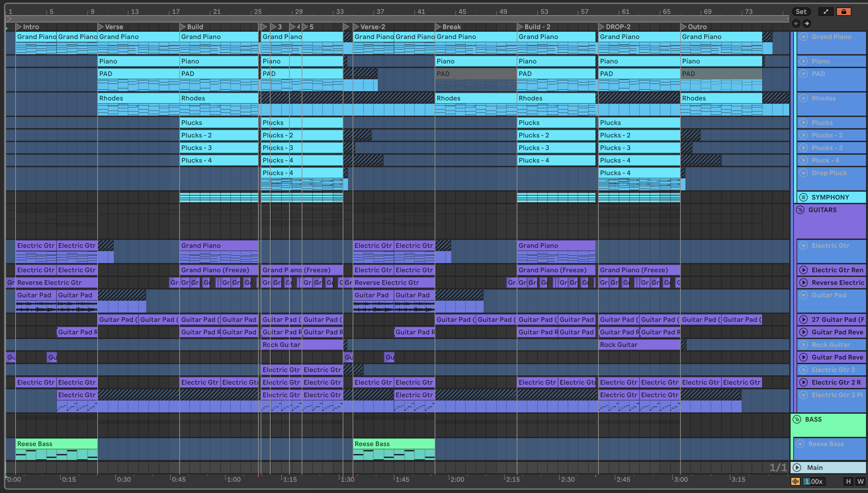This screenshot has width=868, height=493.
Task: Toggle the automation mode button
Action: click(826, 12)
